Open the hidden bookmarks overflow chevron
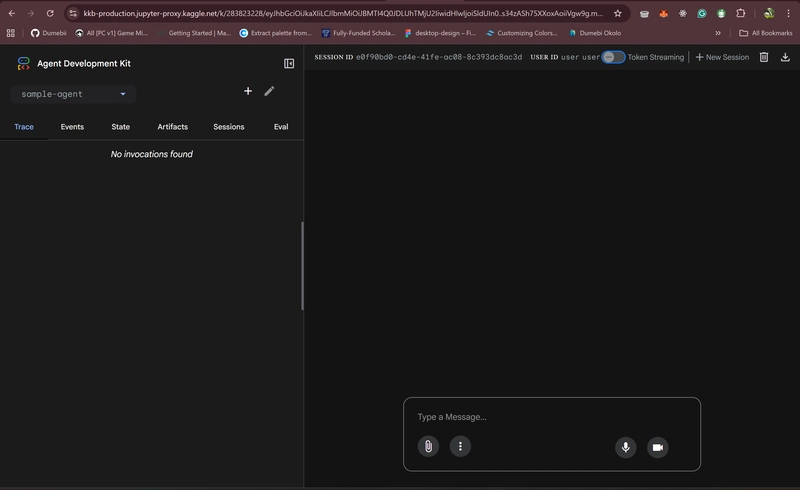The image size is (800, 490). coord(717,33)
